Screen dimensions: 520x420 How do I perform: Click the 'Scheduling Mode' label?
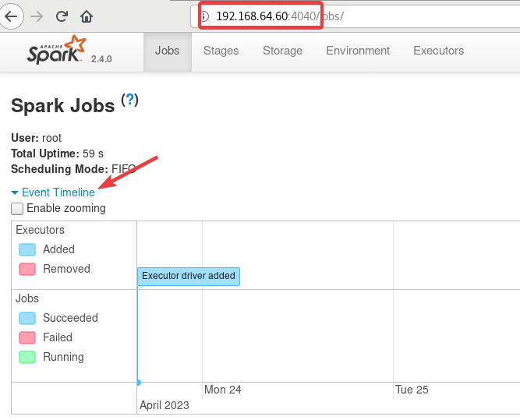click(59, 169)
